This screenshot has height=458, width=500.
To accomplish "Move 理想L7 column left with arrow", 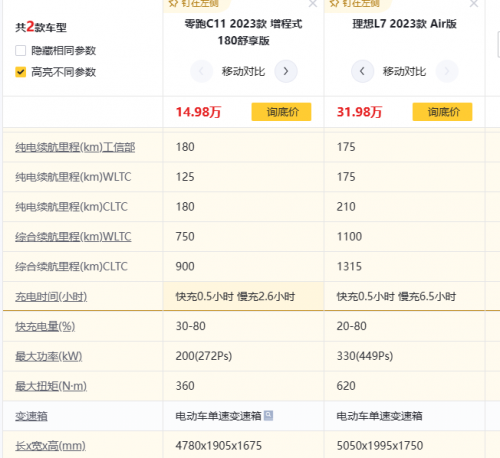I will 362,71.
